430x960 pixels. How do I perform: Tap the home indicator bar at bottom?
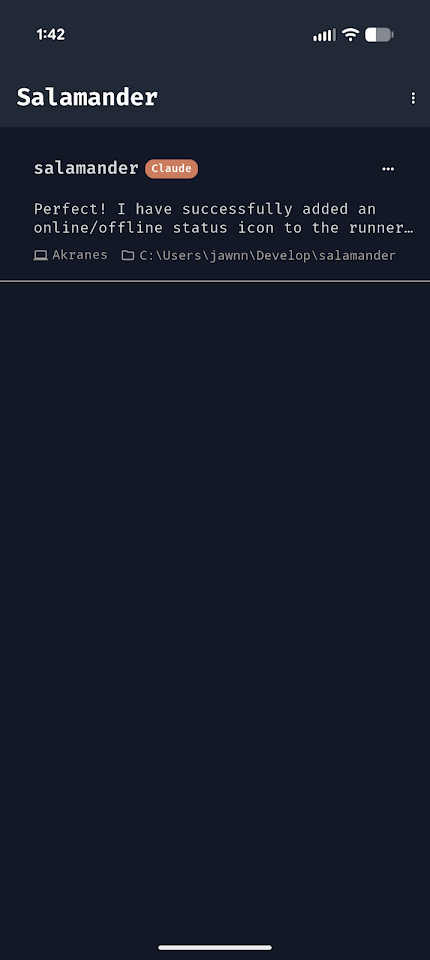pyautogui.click(x=215, y=947)
